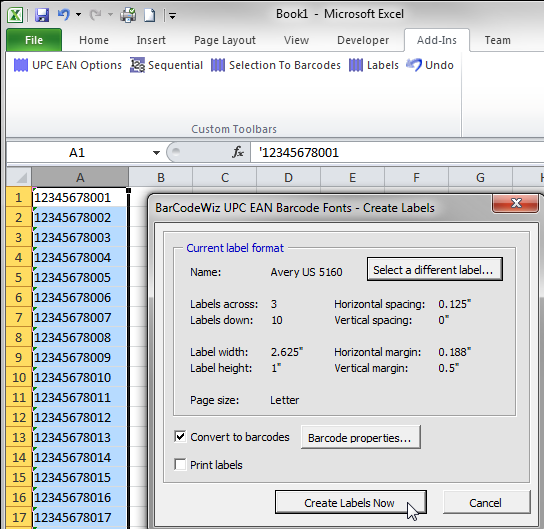Screen dimensions: 544x529
Task: Toggle the Convert to barcodes checkbox
Action: [x=180, y=437]
